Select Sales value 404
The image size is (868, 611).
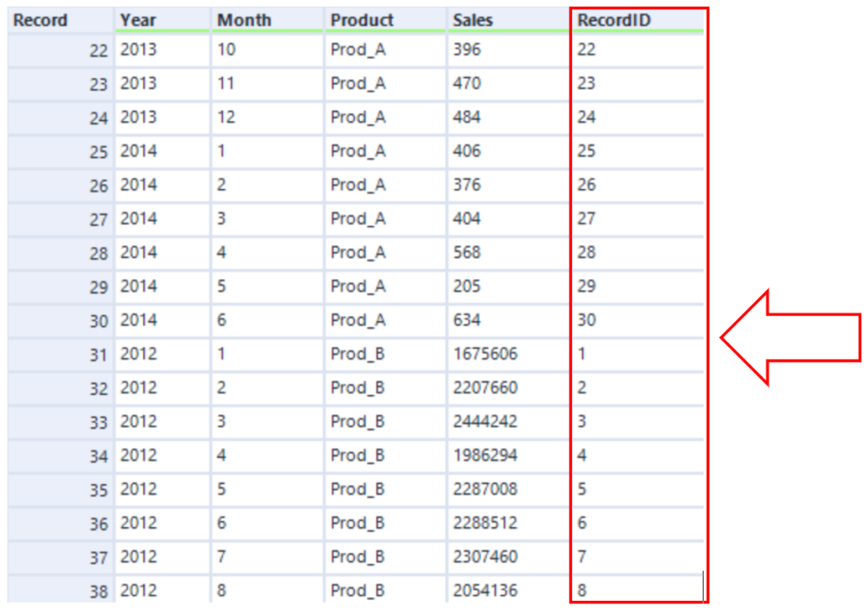point(509,219)
